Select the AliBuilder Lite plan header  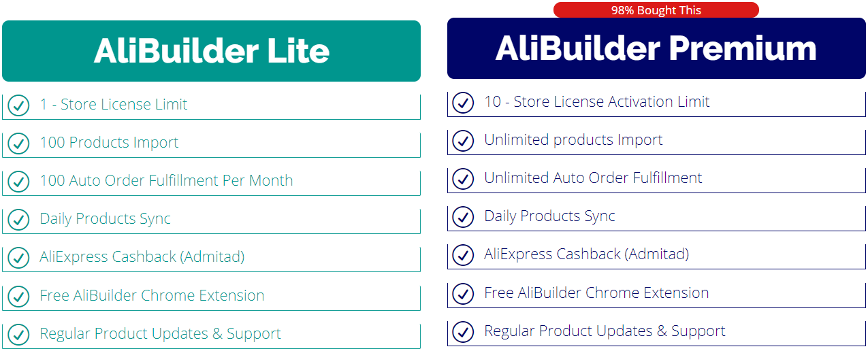coord(211,51)
